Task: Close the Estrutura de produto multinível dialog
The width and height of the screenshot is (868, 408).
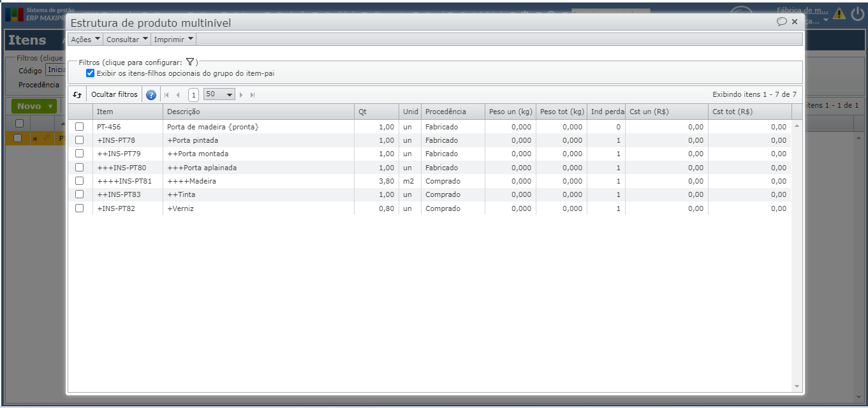Action: click(795, 22)
